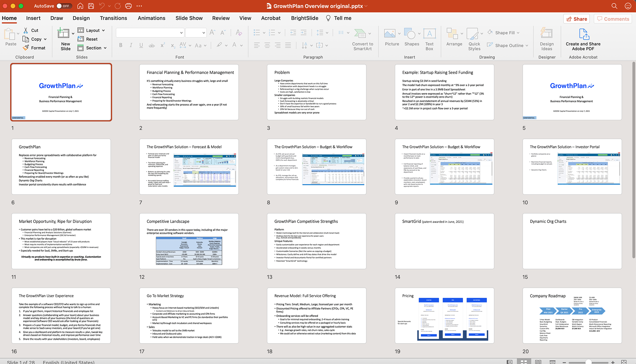
Task: Open the feedback smiley icon
Action: coord(628,6)
